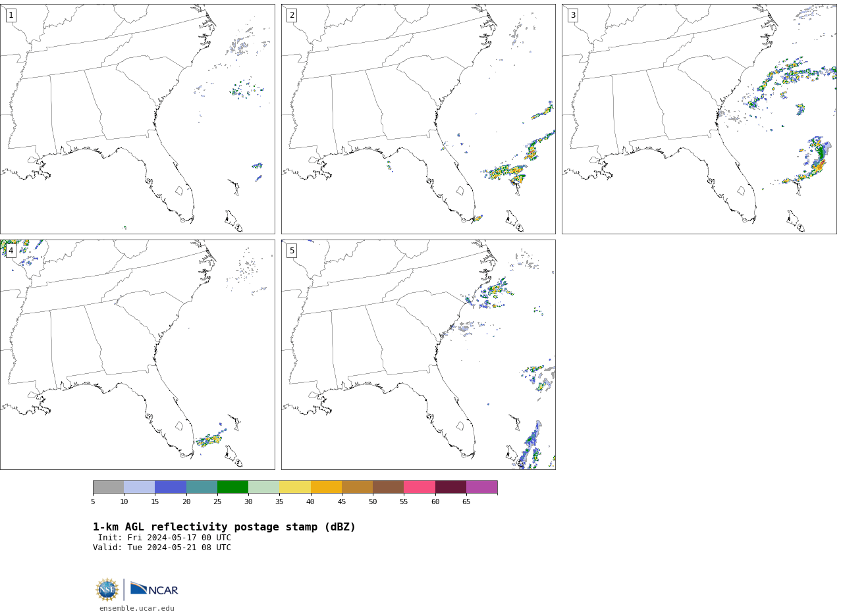Open ensemble member 1 reflectivity panel

coord(137,119)
